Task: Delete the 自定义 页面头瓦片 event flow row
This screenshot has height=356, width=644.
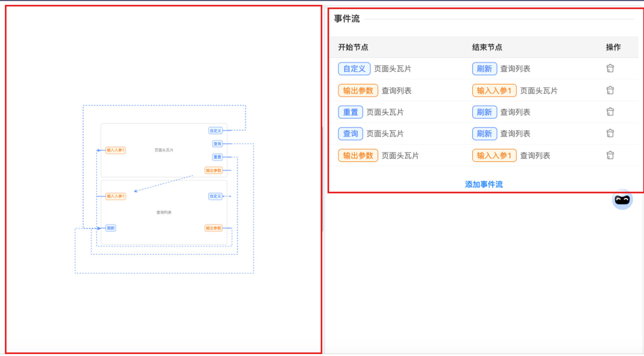Action: [x=610, y=68]
